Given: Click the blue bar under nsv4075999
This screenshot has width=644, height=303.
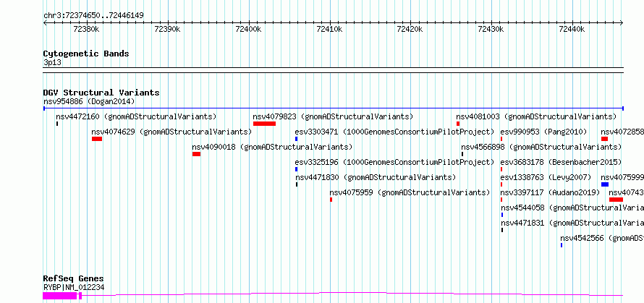Looking at the screenshot, I should 605,184.
